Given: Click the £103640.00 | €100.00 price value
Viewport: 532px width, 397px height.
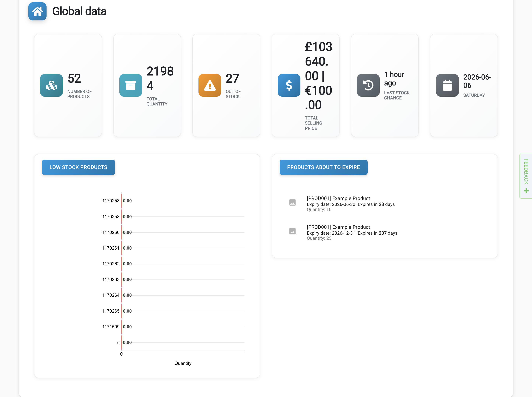Looking at the screenshot, I should point(319,76).
